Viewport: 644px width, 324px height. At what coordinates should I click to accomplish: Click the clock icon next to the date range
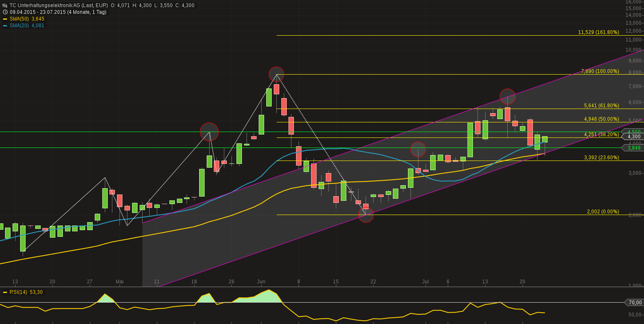click(x=5, y=12)
